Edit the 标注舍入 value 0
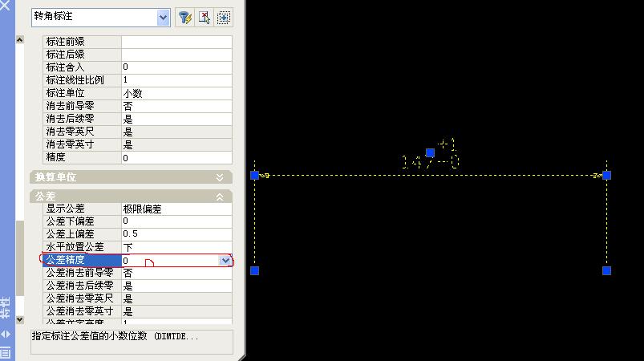Image resolution: width=644 pixels, height=361 pixels. pyautogui.click(x=176, y=67)
